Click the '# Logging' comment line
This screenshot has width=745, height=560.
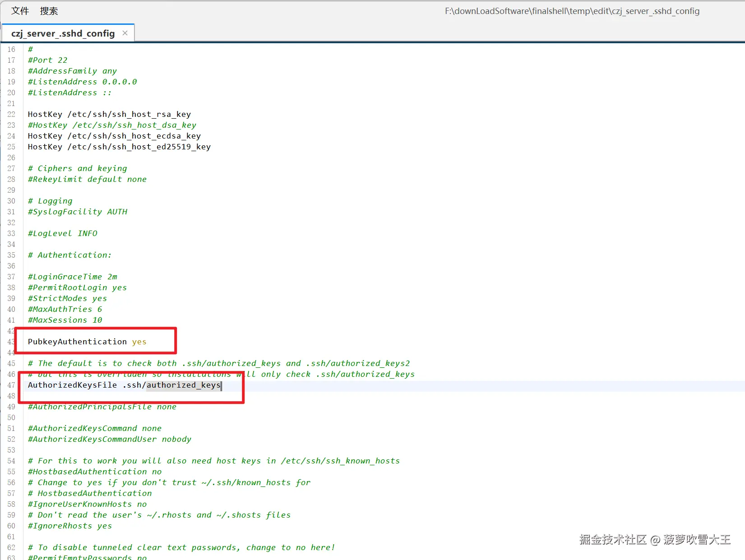50,201
